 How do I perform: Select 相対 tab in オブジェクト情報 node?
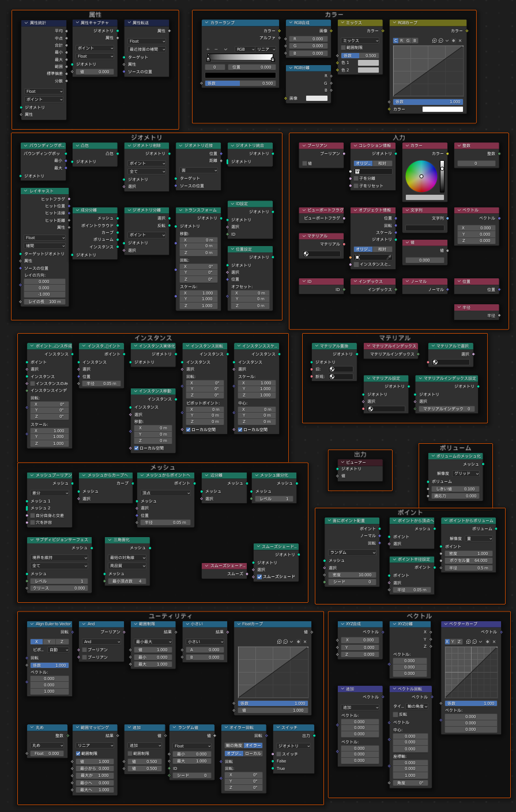[382, 249]
